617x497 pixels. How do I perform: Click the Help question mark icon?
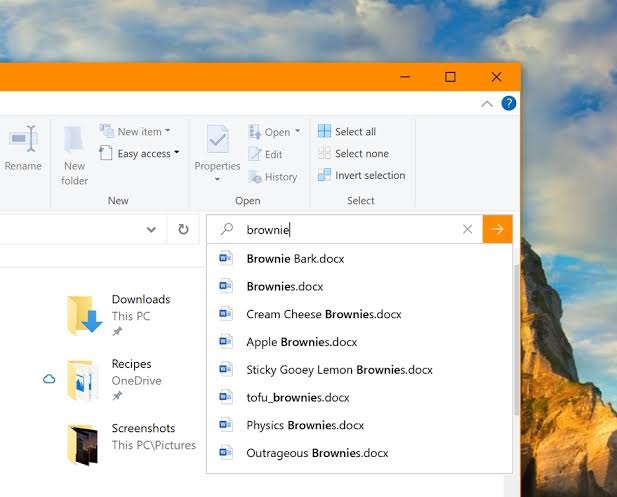click(509, 103)
